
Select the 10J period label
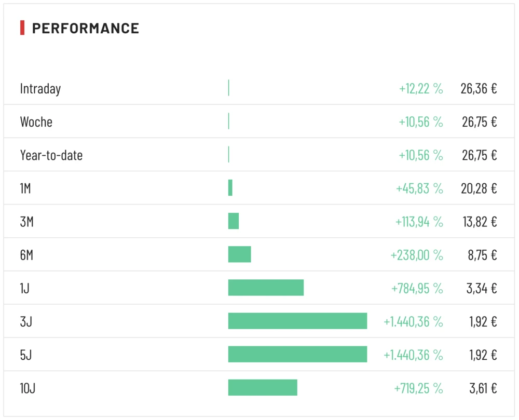(28, 388)
